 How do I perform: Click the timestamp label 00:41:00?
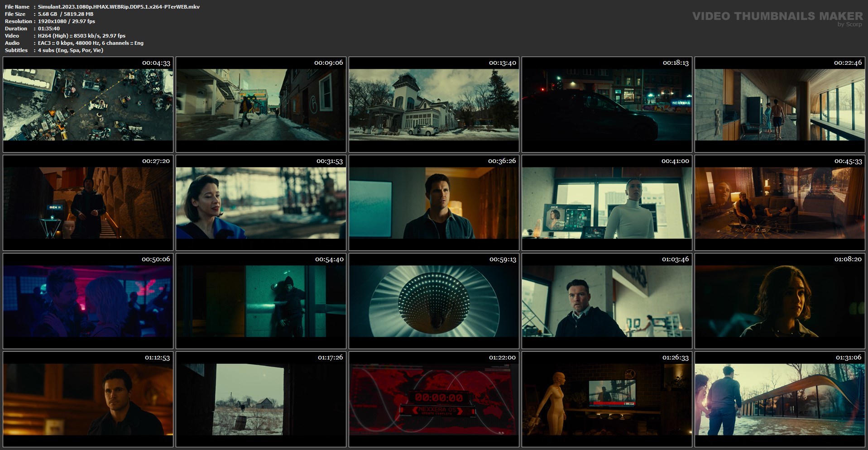pyautogui.click(x=675, y=161)
